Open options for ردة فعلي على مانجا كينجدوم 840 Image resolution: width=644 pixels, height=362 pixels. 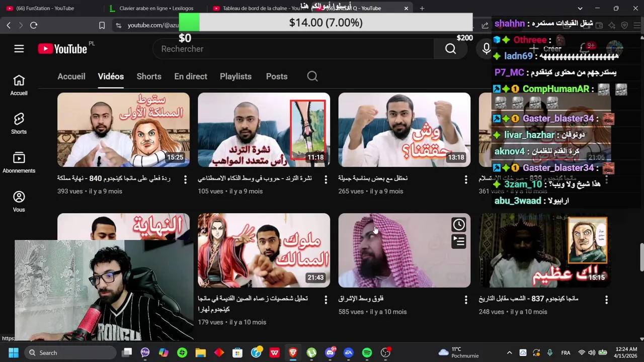click(185, 179)
